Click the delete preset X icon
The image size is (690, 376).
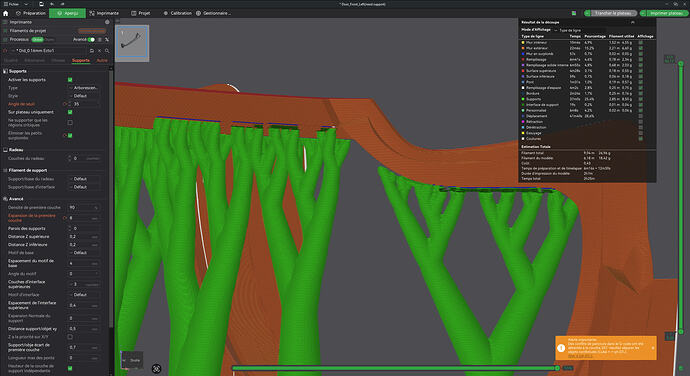click(99, 51)
